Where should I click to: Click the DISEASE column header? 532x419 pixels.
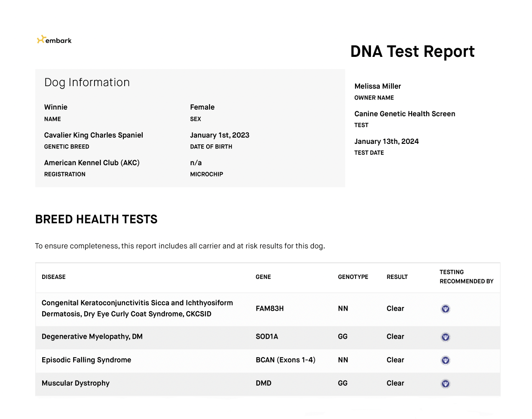click(x=54, y=277)
